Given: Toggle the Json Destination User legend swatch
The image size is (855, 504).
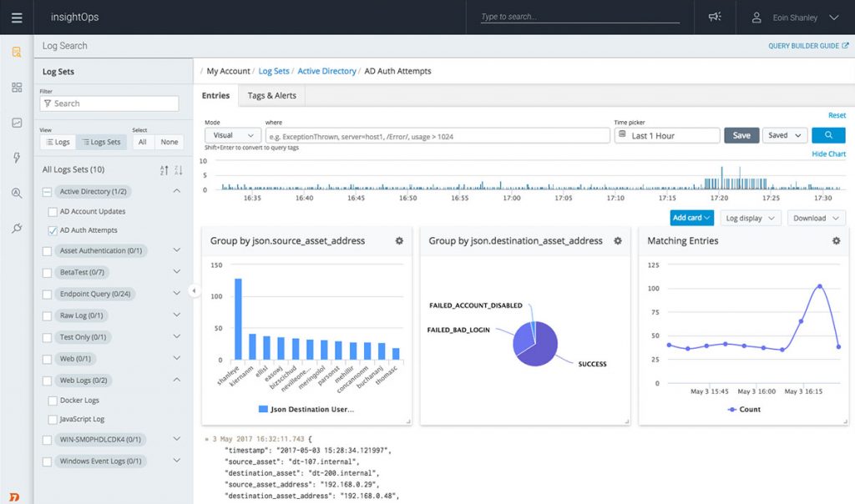Looking at the screenshot, I should (263, 409).
